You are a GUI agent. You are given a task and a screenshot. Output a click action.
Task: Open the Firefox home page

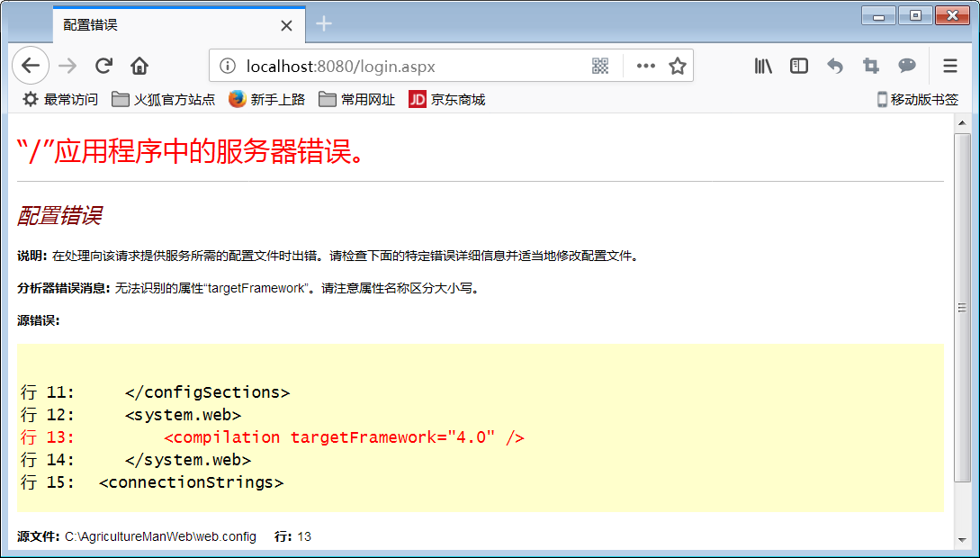(139, 66)
